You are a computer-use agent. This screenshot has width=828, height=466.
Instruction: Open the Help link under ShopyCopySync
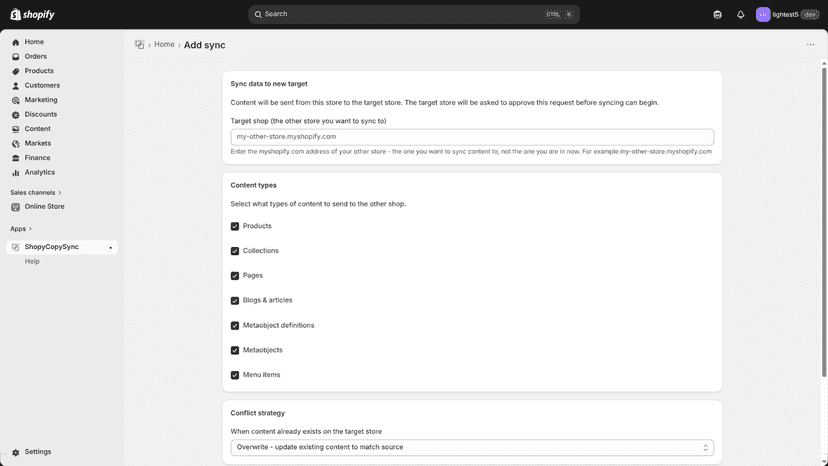[x=32, y=262]
